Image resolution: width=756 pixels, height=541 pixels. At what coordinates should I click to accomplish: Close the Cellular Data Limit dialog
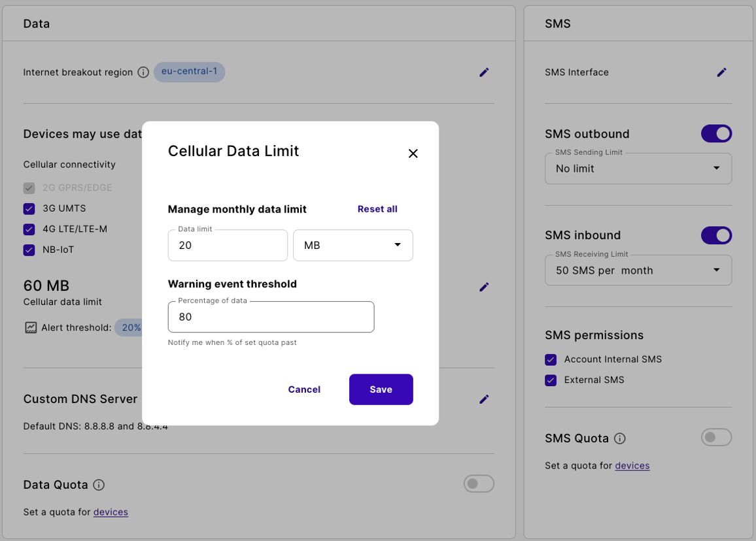(x=413, y=154)
